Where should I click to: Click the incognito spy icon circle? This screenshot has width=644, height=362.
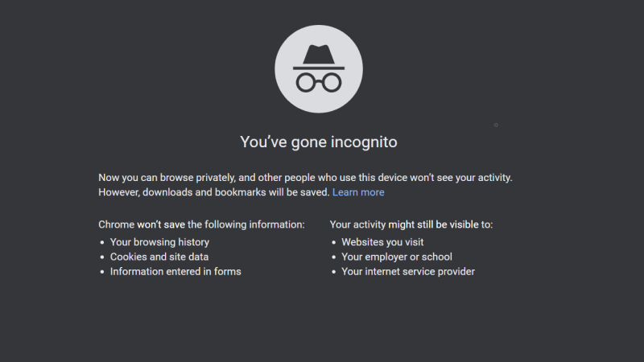[x=319, y=69]
